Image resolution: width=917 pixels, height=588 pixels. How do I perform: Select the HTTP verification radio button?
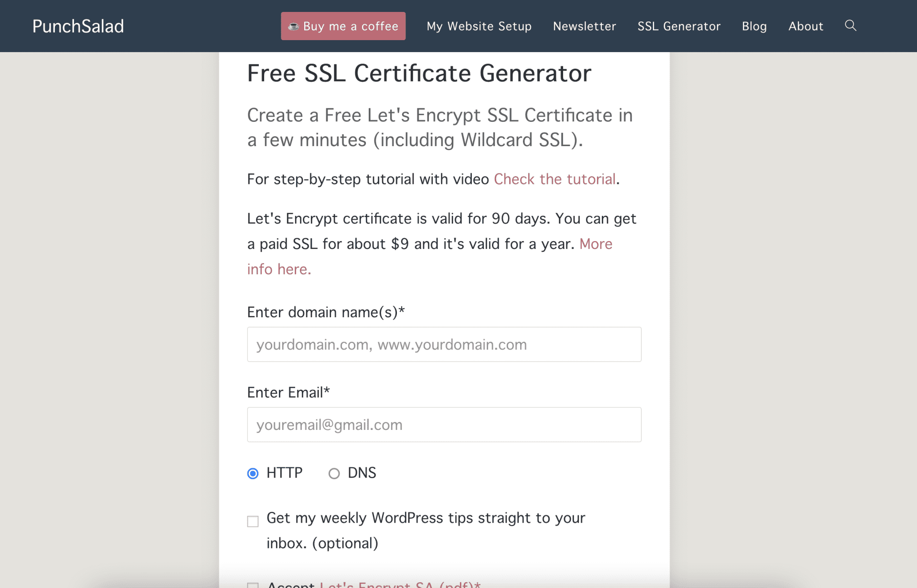point(253,473)
